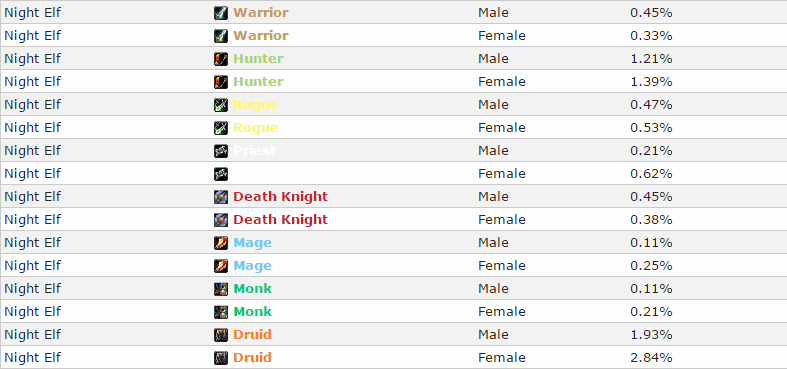Open the Hunter link in Male row

[x=258, y=59]
